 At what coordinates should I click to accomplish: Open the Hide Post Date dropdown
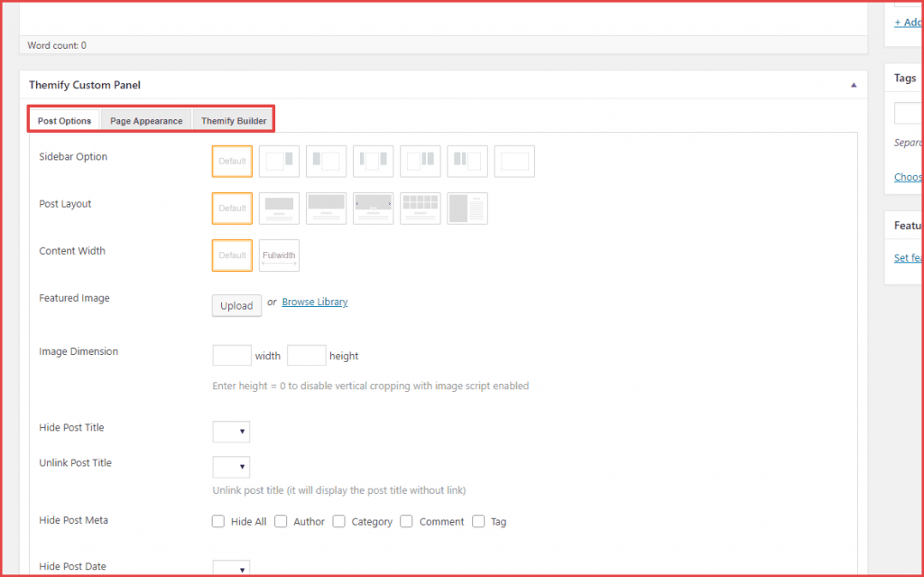[x=231, y=568]
